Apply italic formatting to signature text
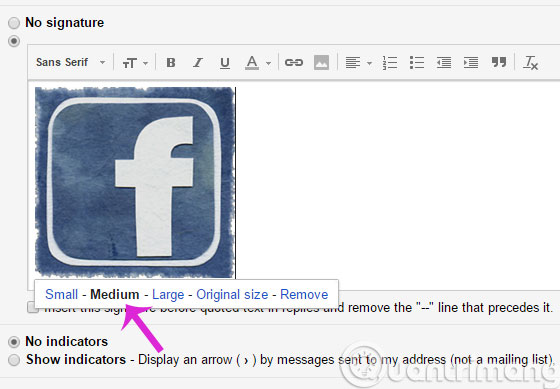 click(x=198, y=63)
